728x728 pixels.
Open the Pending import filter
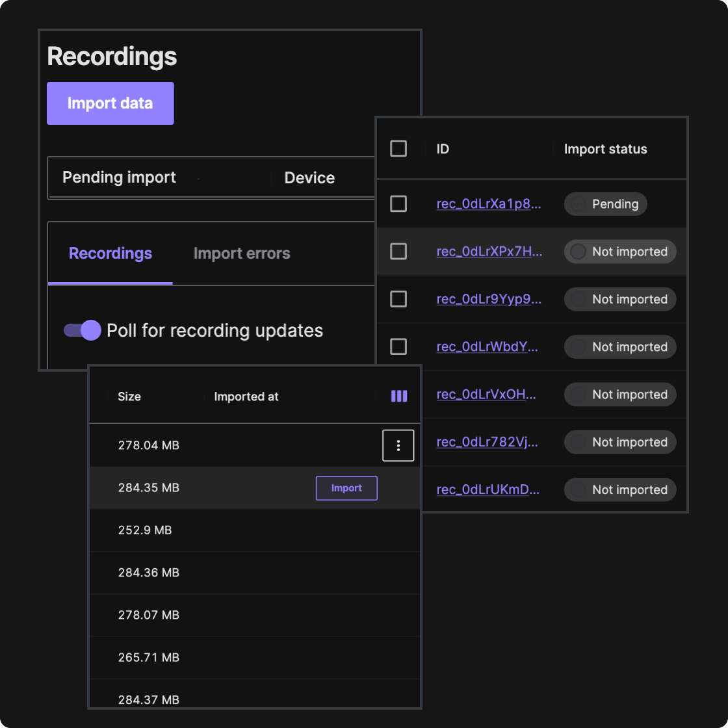120,177
